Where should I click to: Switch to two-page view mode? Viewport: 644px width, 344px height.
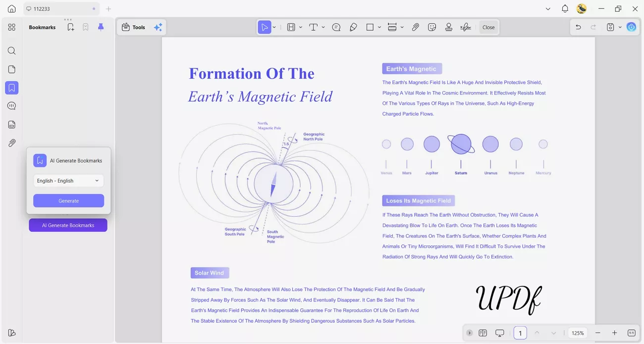(x=483, y=333)
